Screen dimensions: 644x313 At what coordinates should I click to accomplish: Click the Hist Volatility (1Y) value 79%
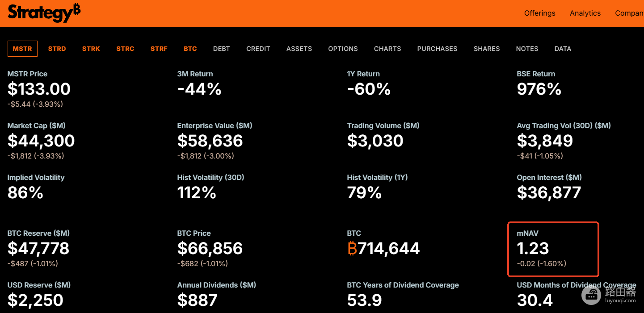(365, 193)
